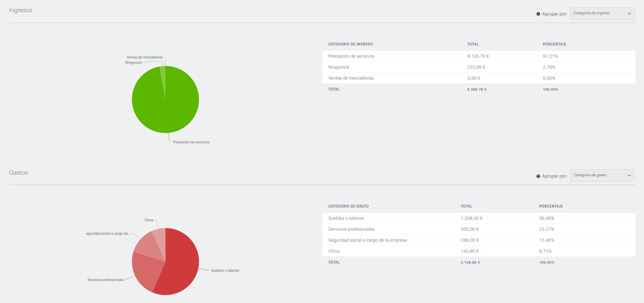The height and width of the screenshot is (303, 644).
Task: Select the Seguridad social a cargo de la empresa row
Action: coord(479,240)
